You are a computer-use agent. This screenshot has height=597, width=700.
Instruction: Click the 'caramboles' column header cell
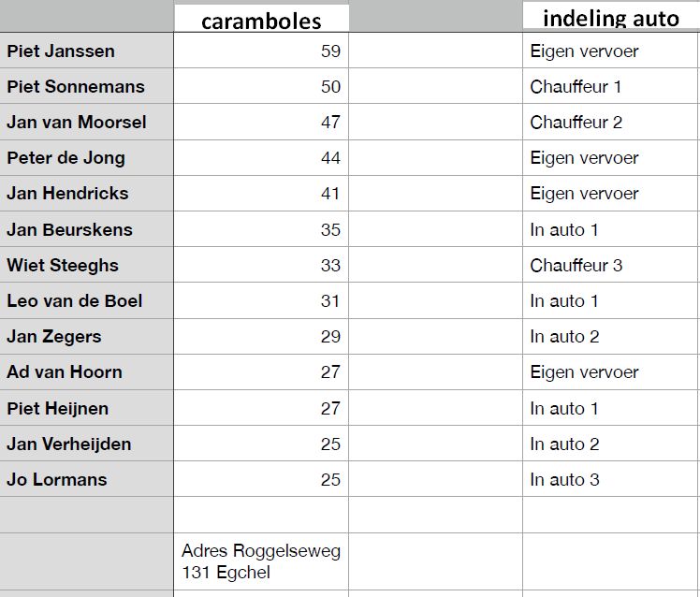[x=261, y=21]
